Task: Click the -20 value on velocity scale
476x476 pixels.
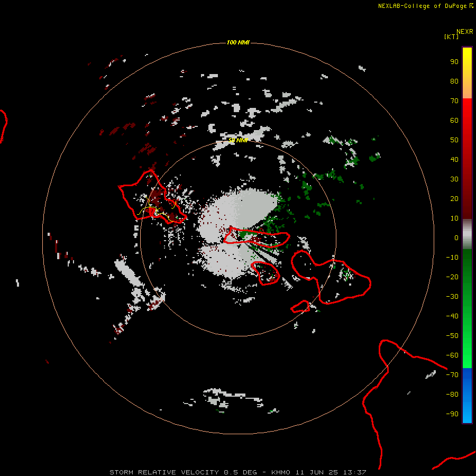Action: click(452, 277)
